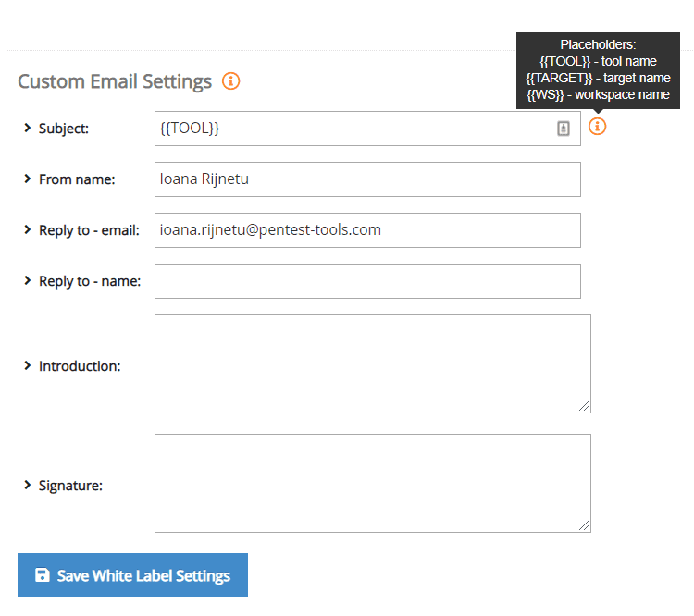Expand the From name row chevron
The width and height of the screenshot is (694, 616).
[28, 179]
